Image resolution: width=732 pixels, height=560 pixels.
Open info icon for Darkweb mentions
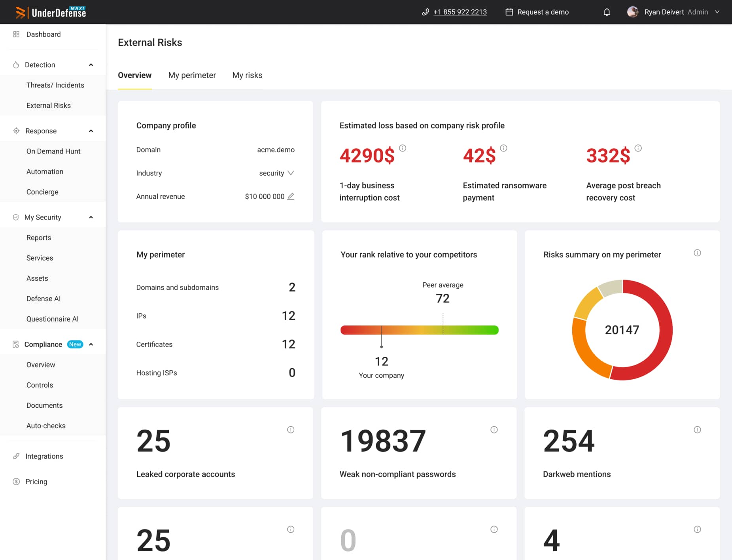pyautogui.click(x=697, y=429)
